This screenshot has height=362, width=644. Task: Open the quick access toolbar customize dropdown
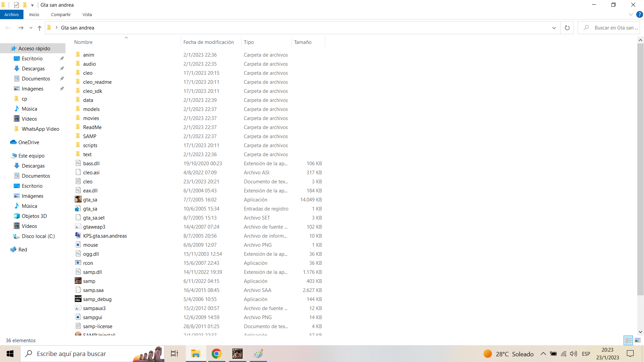pos(32,5)
